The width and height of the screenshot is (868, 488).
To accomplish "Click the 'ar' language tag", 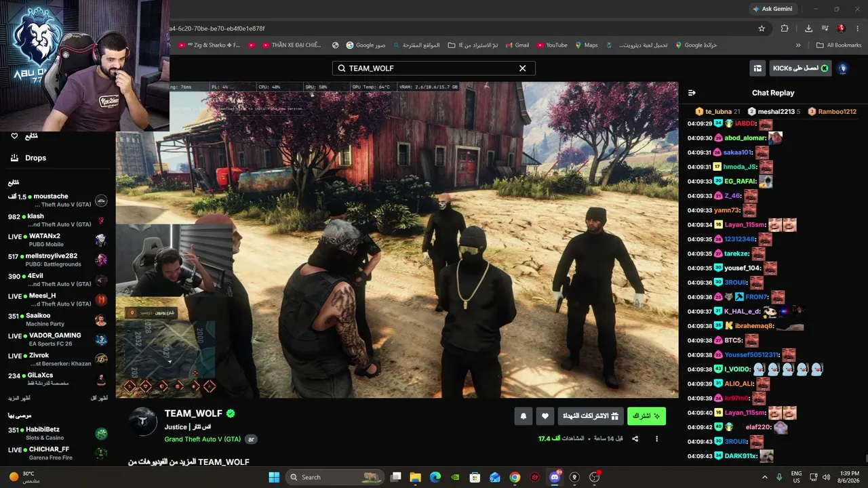I will click(251, 439).
